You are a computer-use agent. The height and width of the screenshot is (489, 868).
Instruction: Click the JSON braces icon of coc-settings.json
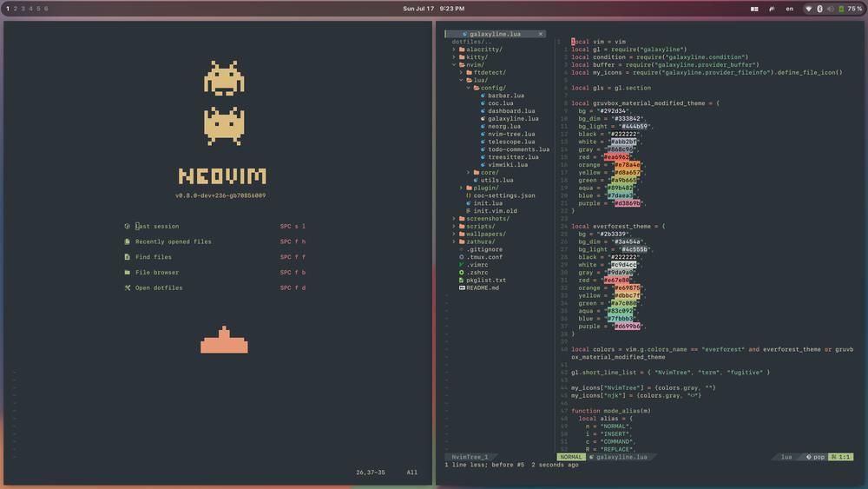[x=469, y=195]
